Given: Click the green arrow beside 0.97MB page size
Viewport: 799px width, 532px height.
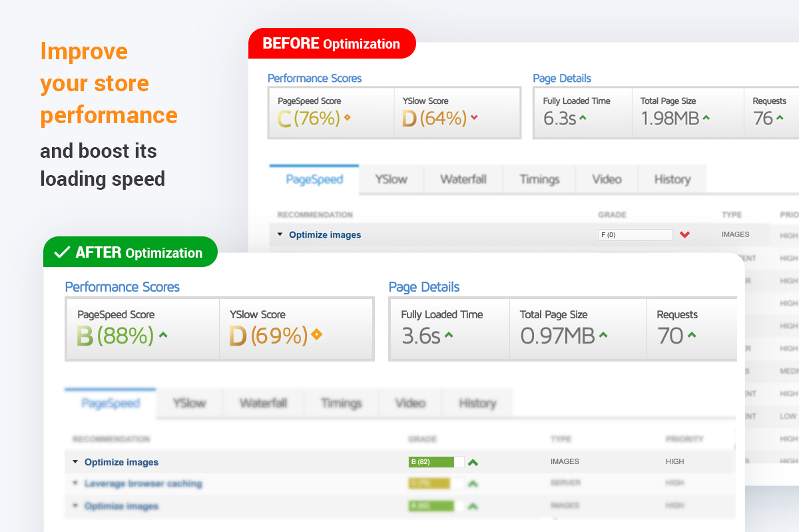Looking at the screenshot, I should click(x=603, y=335).
